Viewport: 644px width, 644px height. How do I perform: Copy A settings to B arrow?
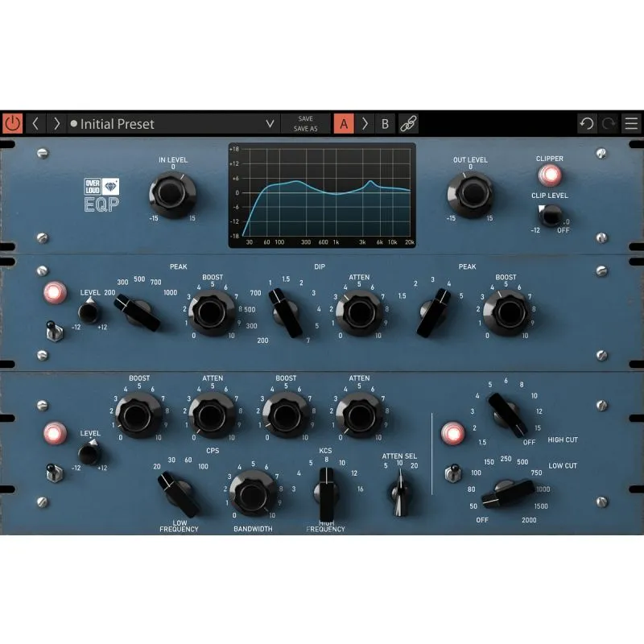pyautogui.click(x=365, y=124)
